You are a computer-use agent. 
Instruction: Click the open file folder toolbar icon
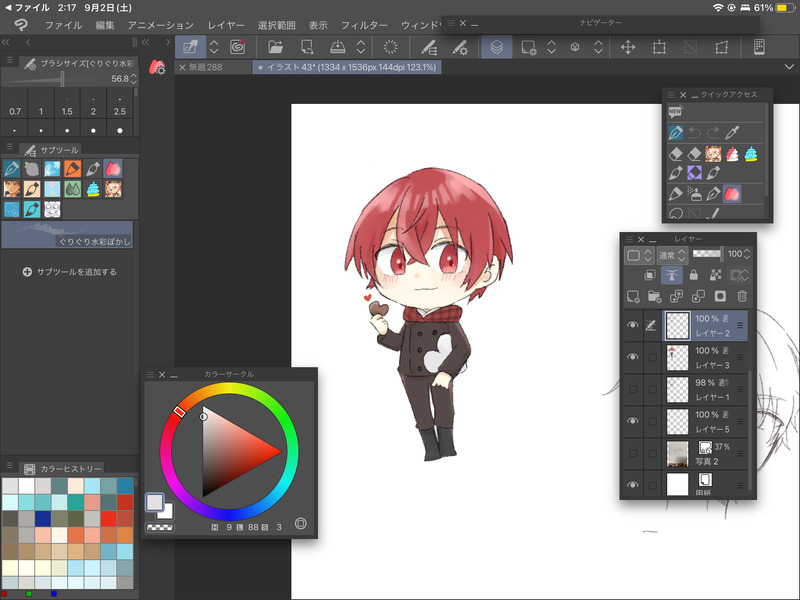point(276,47)
